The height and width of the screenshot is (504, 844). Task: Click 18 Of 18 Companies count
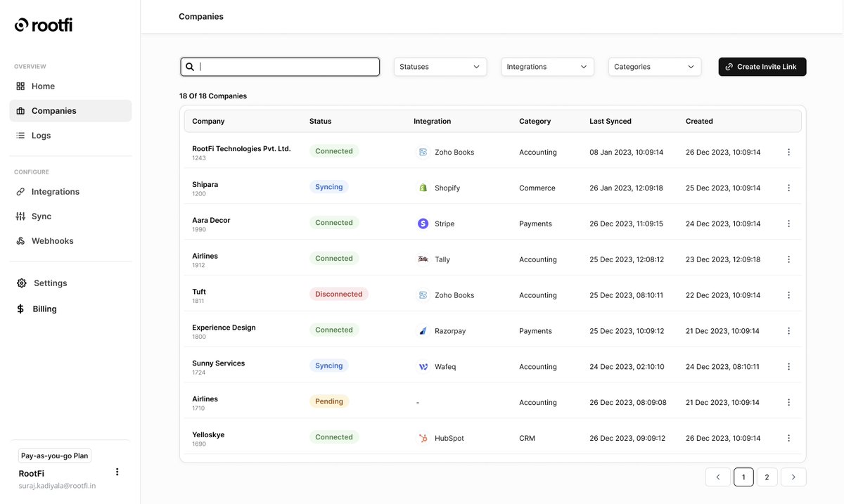pyautogui.click(x=213, y=96)
